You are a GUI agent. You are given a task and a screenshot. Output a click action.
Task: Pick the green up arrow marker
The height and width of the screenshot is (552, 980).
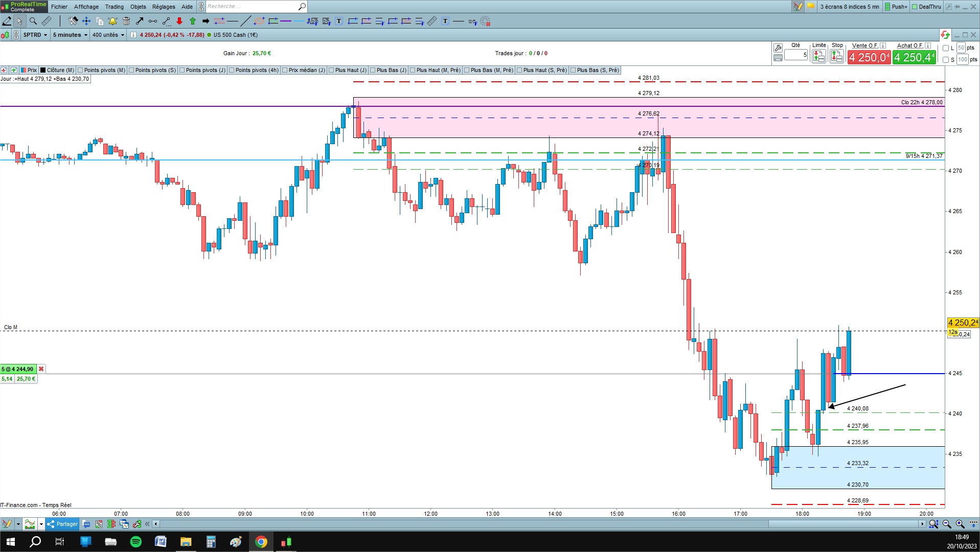pos(193,21)
